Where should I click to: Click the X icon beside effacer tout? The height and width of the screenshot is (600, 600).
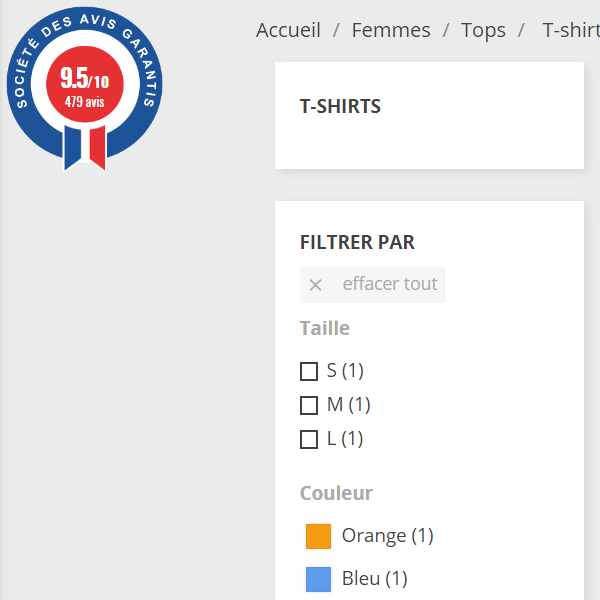pos(315,285)
